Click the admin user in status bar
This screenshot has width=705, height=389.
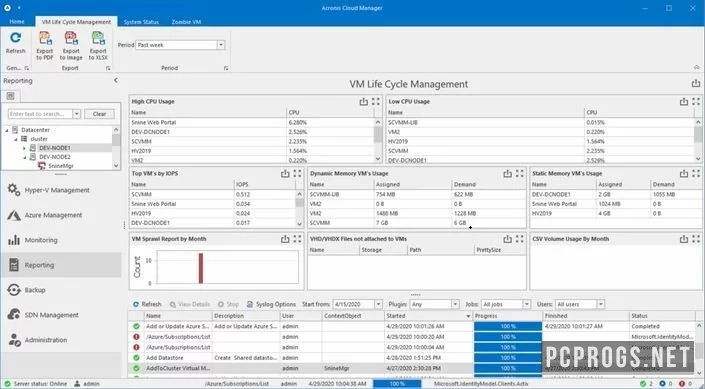click(87, 384)
